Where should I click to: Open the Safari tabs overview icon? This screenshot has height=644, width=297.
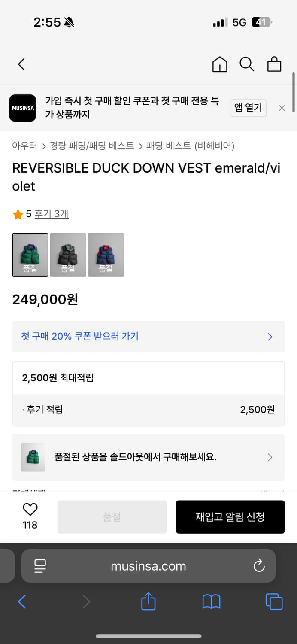pyautogui.click(x=274, y=602)
